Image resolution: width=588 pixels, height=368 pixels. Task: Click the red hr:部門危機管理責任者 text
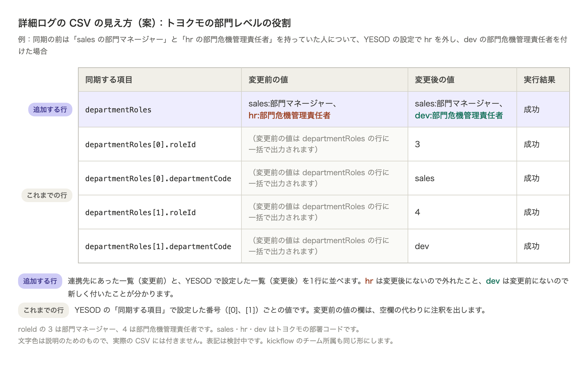[289, 115]
